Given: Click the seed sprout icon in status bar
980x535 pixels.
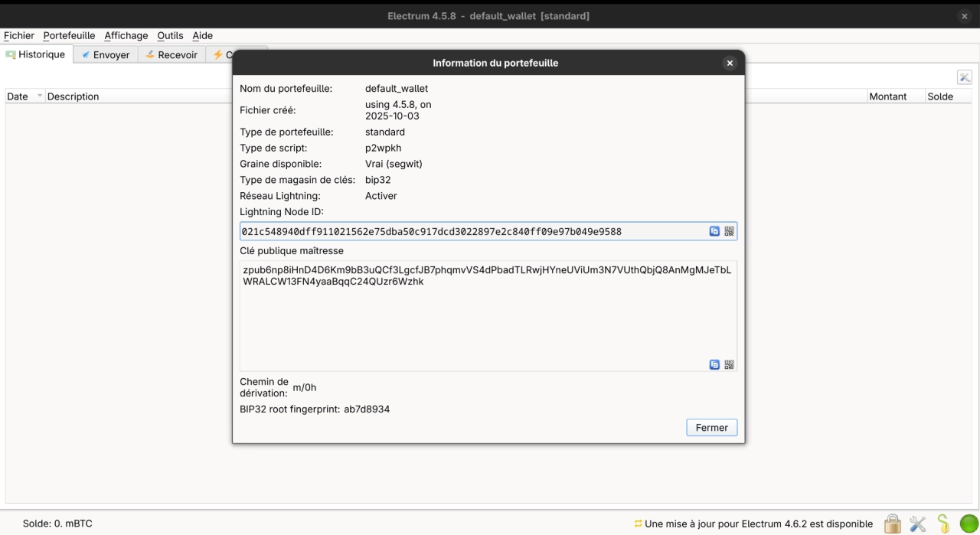Looking at the screenshot, I should point(943,524).
